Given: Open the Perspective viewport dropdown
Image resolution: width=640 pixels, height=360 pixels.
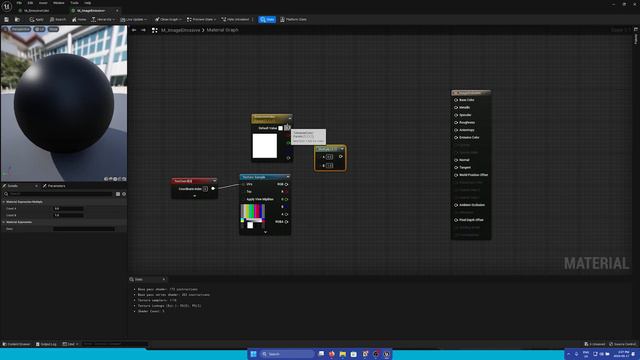Looking at the screenshot, I should tap(20, 29).
